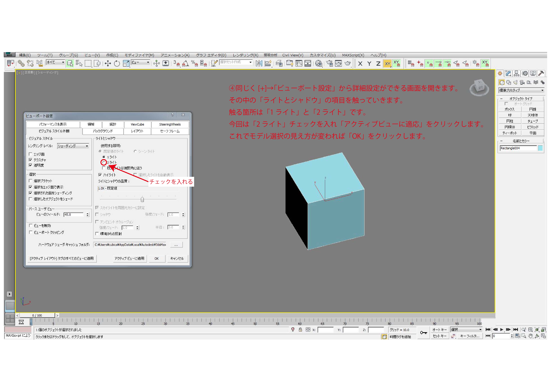Expand the 標準プリミティブ category dropdown
This screenshot has height=392, width=551.
(x=521, y=90)
